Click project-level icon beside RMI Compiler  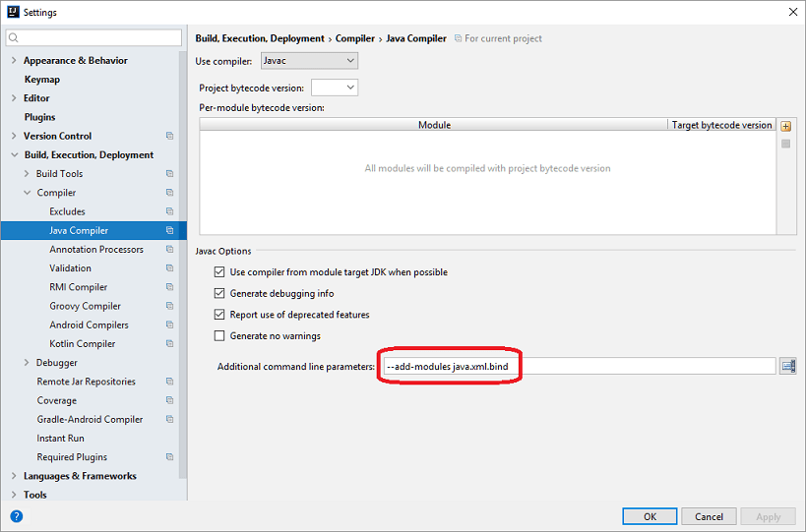click(169, 287)
